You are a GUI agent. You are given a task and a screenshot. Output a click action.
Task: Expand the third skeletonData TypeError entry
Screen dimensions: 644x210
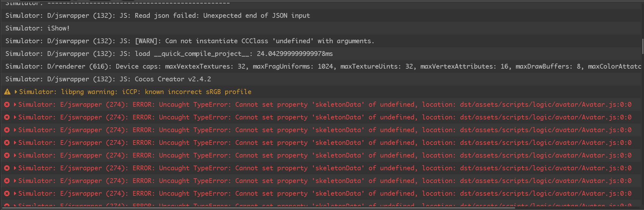(15, 130)
